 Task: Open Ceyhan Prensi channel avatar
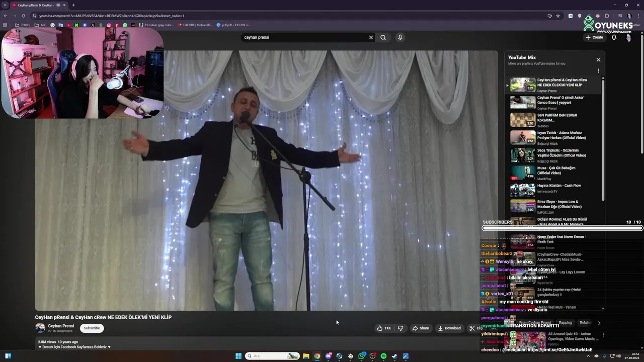40,328
